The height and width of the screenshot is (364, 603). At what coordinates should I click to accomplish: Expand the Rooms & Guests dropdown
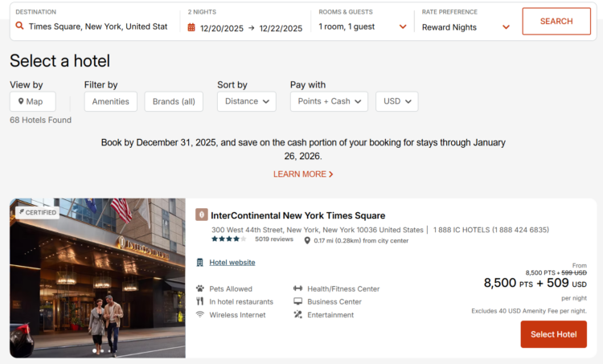coord(403,27)
